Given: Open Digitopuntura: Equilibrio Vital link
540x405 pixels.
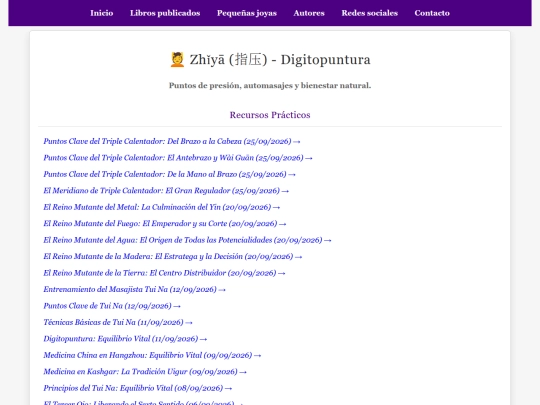Looking at the screenshot, I should (x=125, y=339).
